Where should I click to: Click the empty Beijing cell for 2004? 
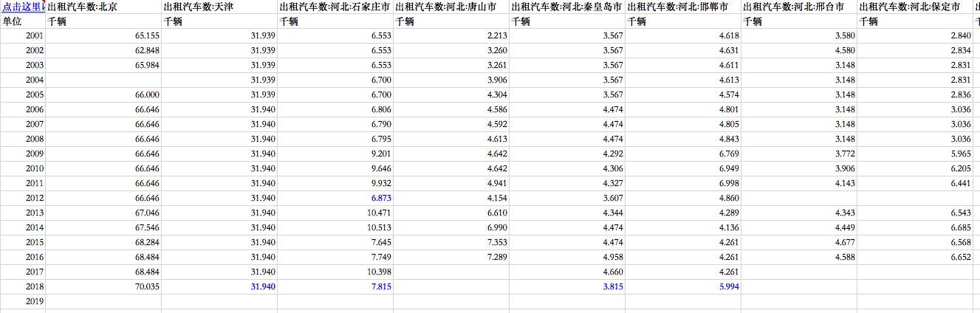click(103, 80)
